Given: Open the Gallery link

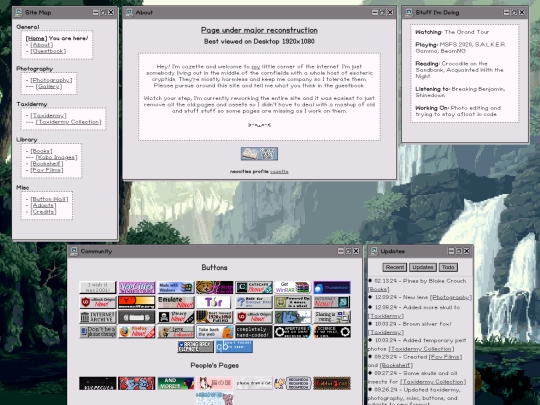Looking at the screenshot, I should [x=49, y=86].
